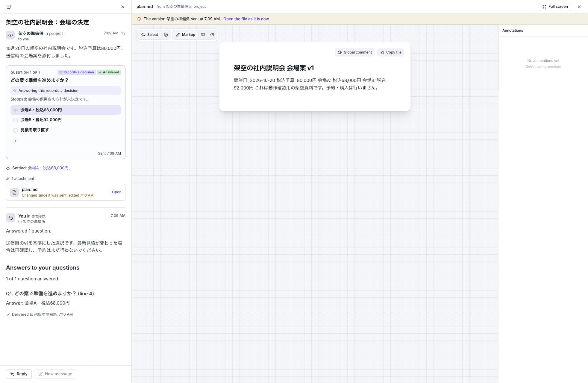Click the No annotations yet placeholder text
This screenshot has height=383, width=588.
pos(543,61)
